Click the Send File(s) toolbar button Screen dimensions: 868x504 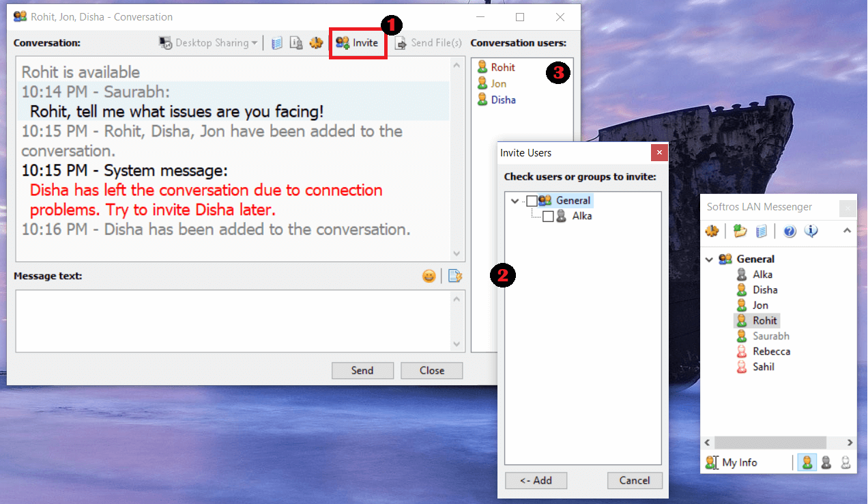[428, 43]
